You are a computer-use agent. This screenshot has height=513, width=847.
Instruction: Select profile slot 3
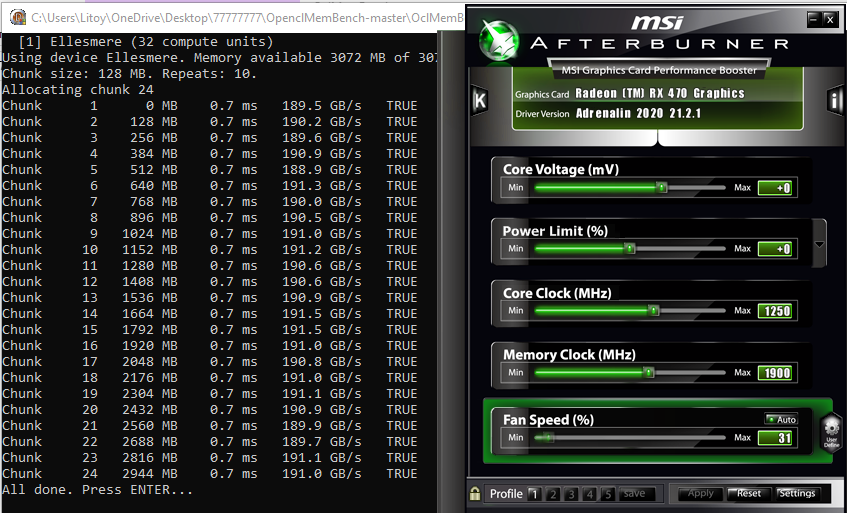tap(572, 494)
